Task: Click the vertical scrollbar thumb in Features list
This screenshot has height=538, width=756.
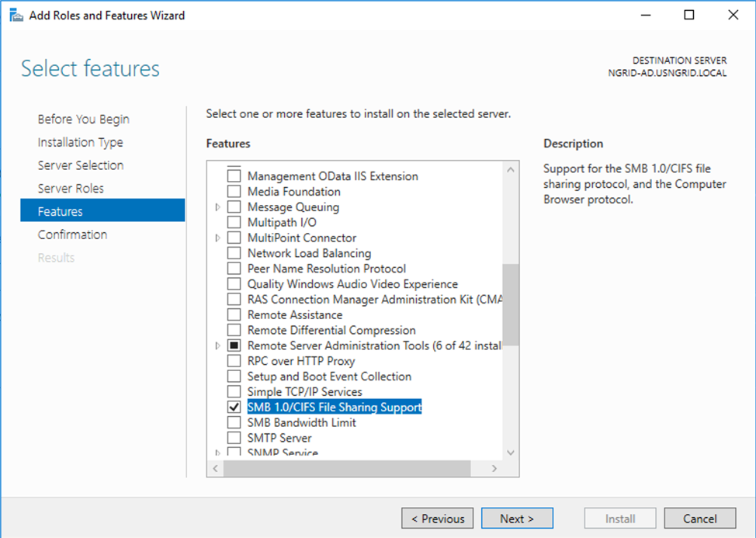Action: tap(511, 304)
